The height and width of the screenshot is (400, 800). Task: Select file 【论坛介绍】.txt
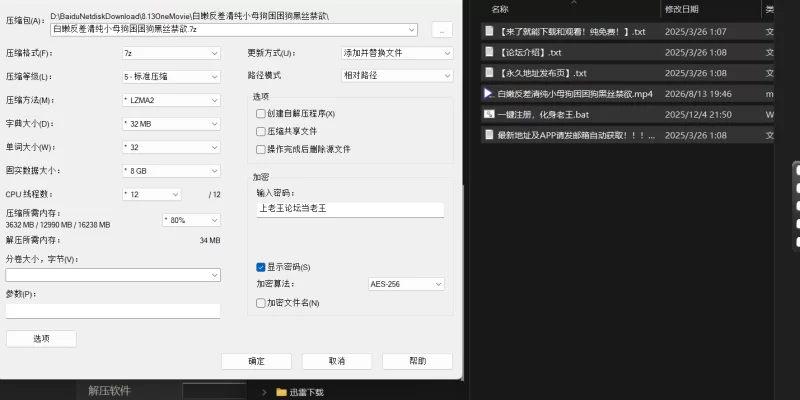pos(530,53)
